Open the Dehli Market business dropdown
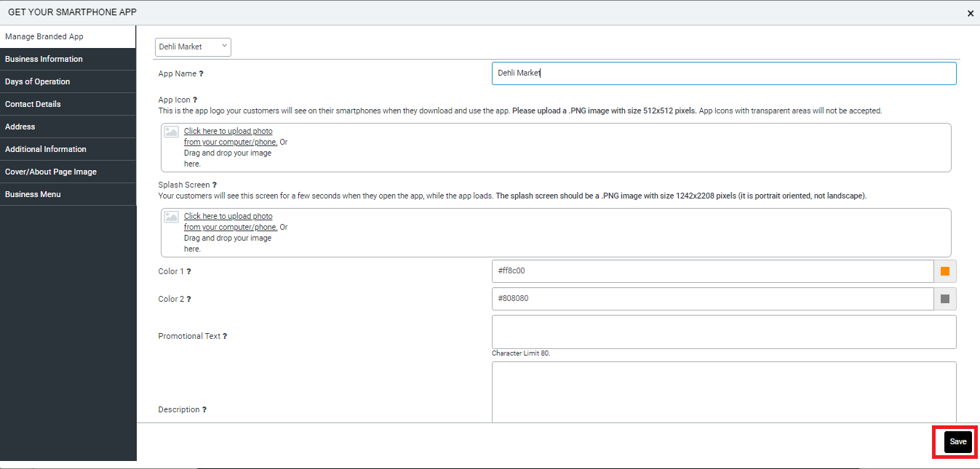 193,47
